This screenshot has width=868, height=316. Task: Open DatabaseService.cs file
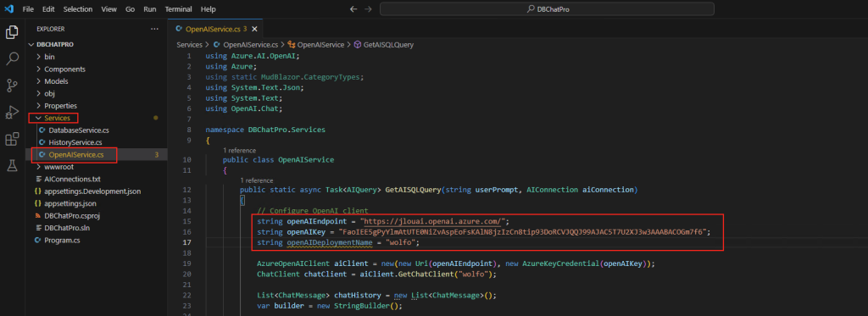point(97,130)
